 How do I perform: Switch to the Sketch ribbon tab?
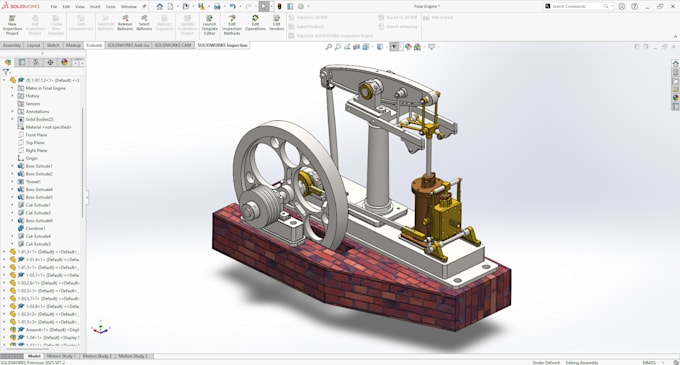[x=53, y=45]
